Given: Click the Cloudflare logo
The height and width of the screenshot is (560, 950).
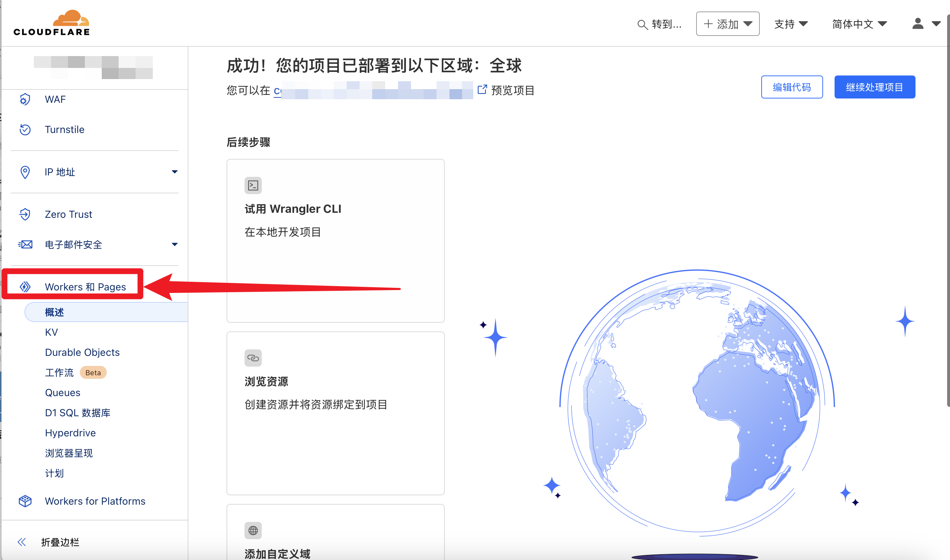Looking at the screenshot, I should pyautogui.click(x=52, y=23).
